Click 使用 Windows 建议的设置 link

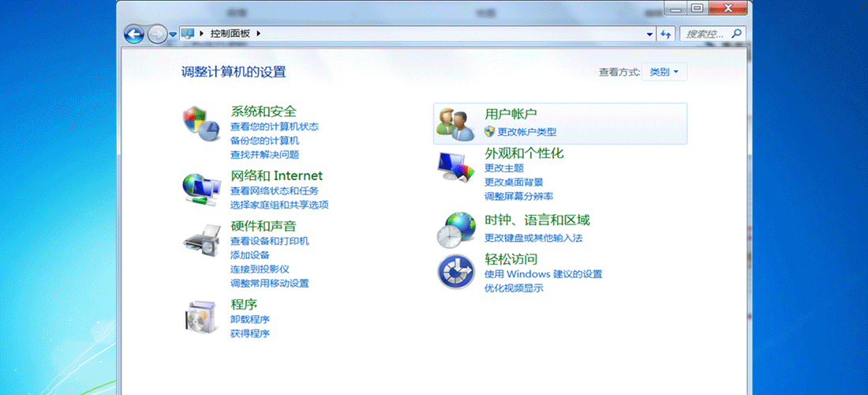[x=543, y=274]
